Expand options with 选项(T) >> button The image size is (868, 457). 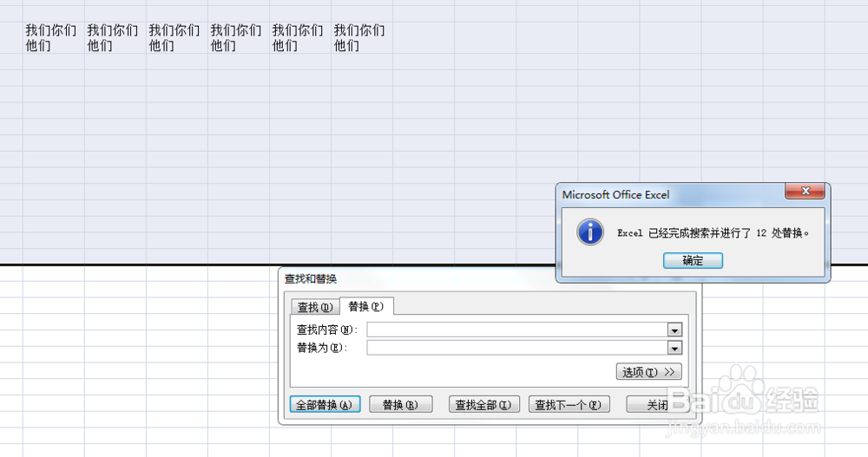click(x=648, y=372)
